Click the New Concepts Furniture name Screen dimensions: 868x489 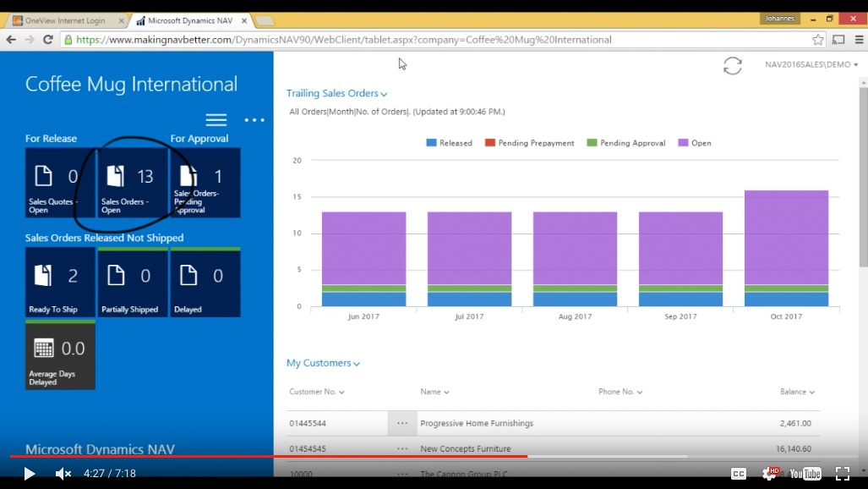click(466, 448)
